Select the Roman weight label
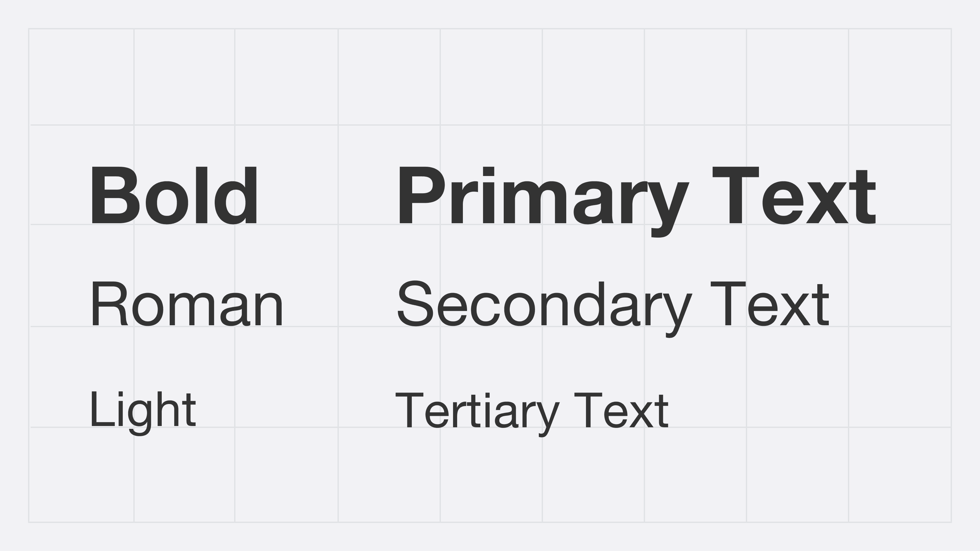The width and height of the screenshot is (980, 551). [x=187, y=304]
